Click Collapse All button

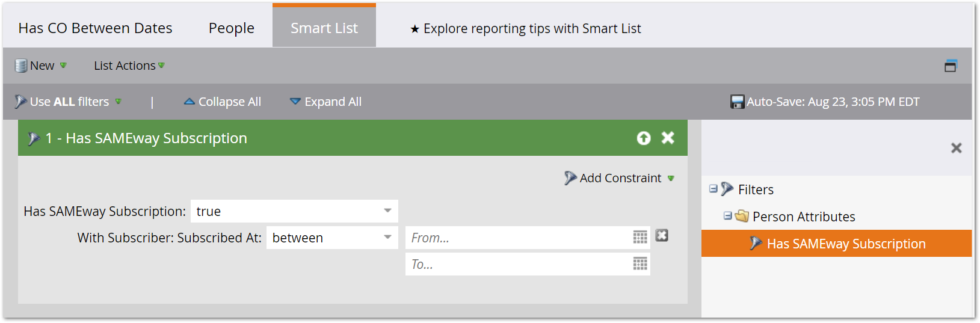coord(223,102)
